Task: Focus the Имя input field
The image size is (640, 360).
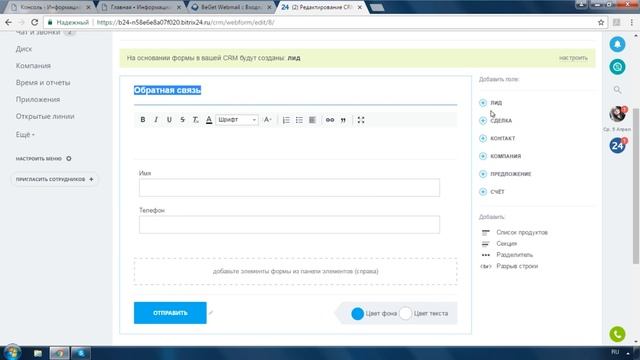Action: (289, 188)
